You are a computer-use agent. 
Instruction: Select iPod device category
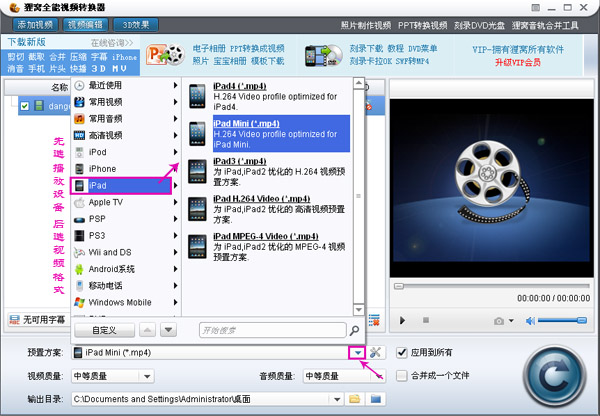click(126, 152)
